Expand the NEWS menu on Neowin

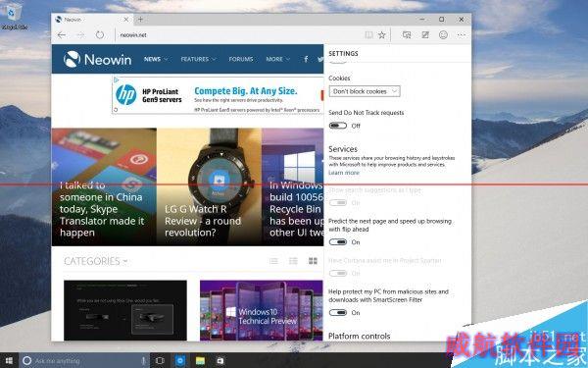click(156, 59)
